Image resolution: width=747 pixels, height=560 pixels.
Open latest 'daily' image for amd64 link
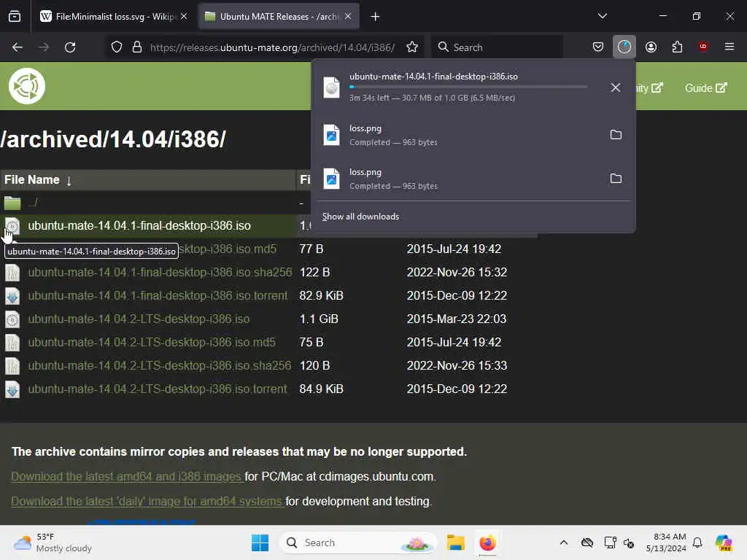click(x=147, y=502)
